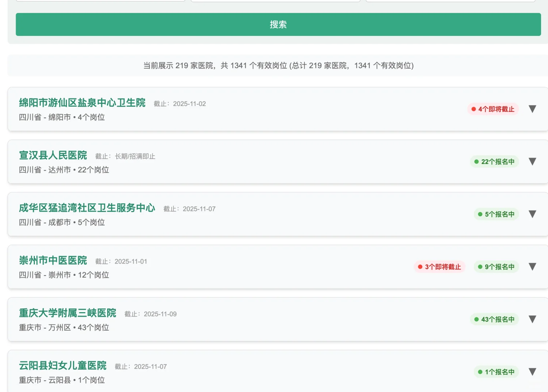Click the rightmost search input field

[450, 1]
